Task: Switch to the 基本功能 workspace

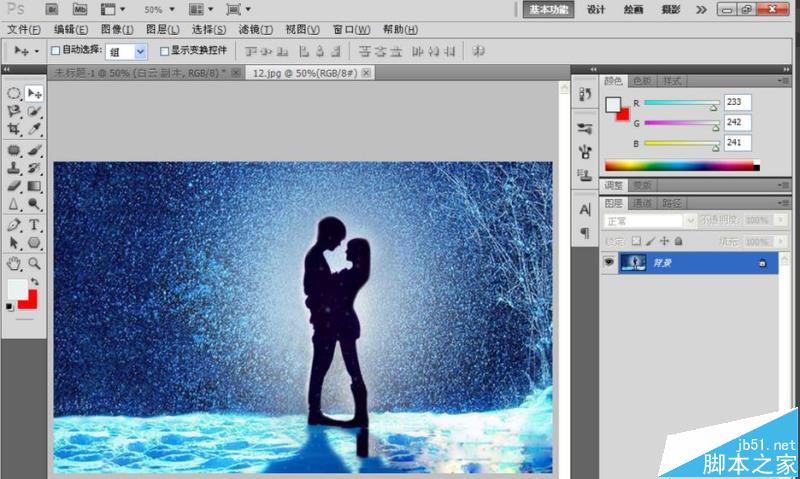Action: coord(548,9)
